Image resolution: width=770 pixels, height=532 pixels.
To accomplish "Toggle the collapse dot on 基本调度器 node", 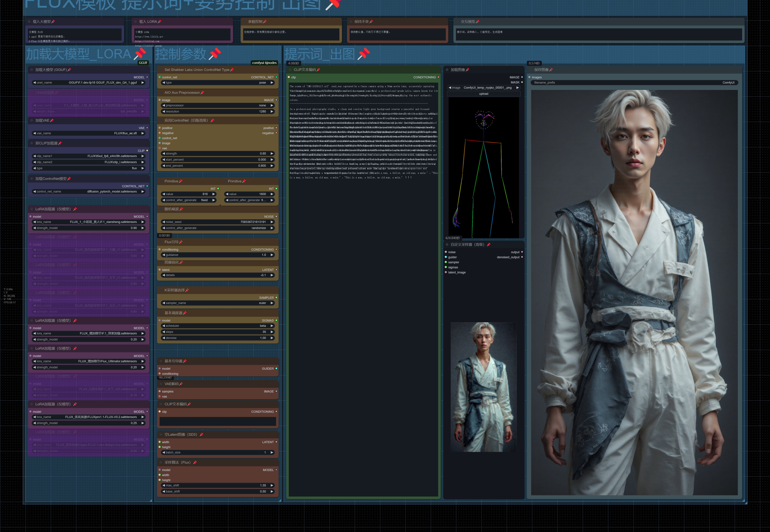I will (161, 313).
